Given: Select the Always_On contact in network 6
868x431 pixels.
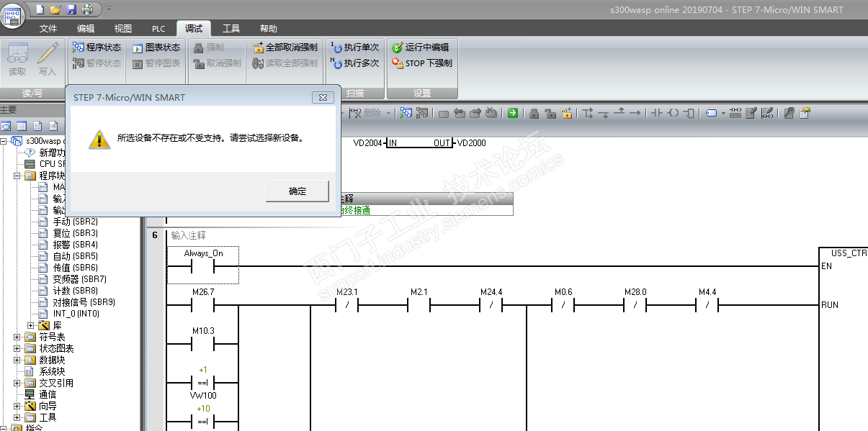Looking at the screenshot, I should [203, 266].
